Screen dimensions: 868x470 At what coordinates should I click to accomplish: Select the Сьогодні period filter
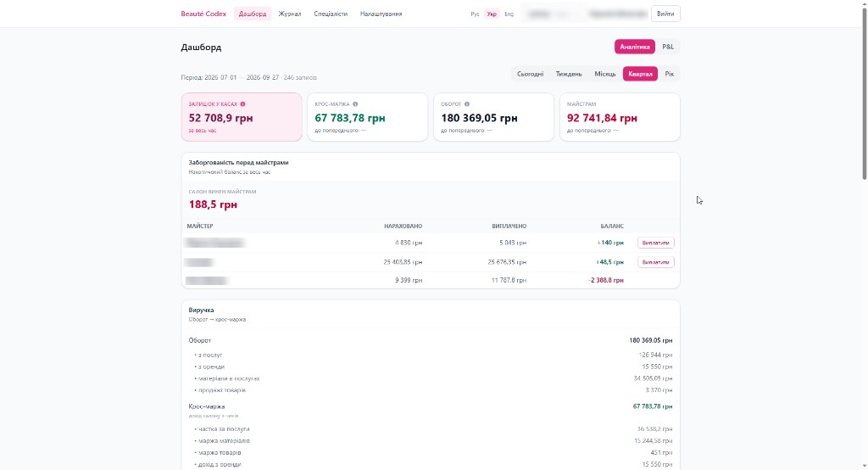pyautogui.click(x=530, y=74)
